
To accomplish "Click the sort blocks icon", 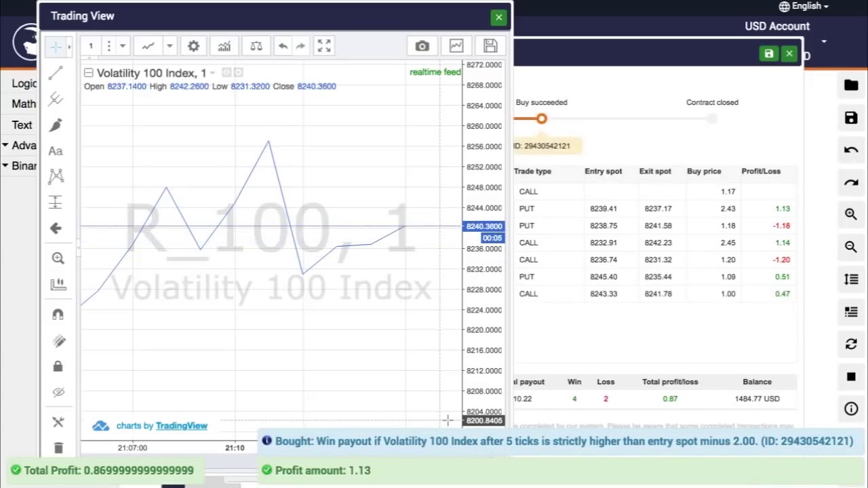I will (851, 279).
